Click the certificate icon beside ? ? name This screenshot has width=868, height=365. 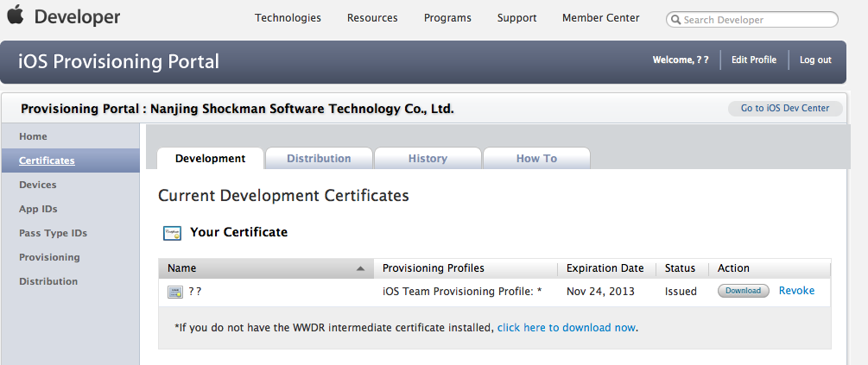click(175, 292)
